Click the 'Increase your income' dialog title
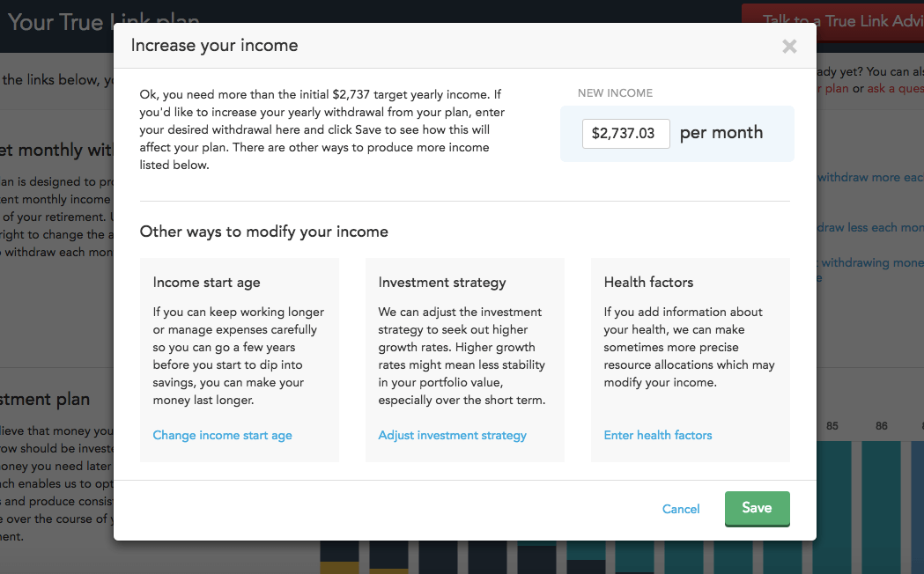 coord(215,46)
